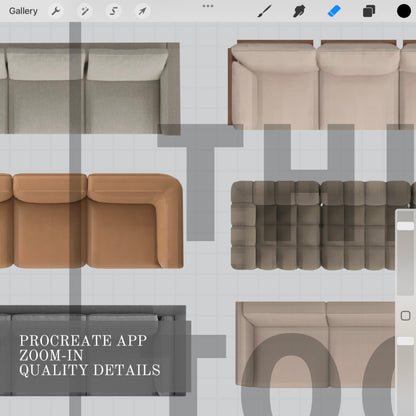Activate the Transform arrow tool
Image resolution: width=416 pixels, height=416 pixels.
pyautogui.click(x=142, y=11)
